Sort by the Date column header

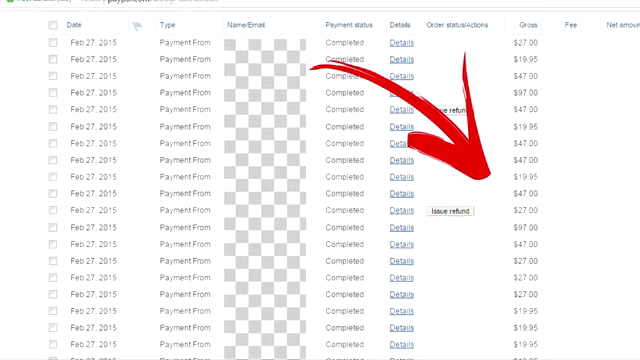(x=74, y=25)
